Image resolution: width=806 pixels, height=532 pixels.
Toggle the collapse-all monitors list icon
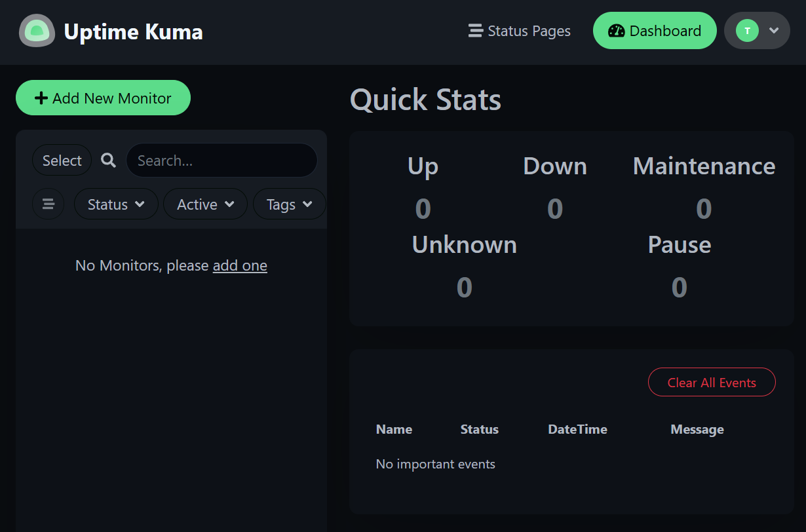(48, 204)
